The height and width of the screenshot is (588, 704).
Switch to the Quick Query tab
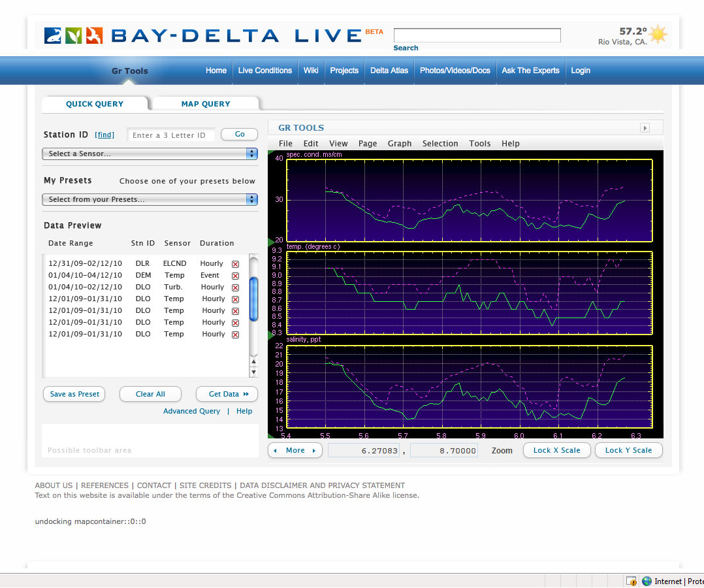point(94,104)
